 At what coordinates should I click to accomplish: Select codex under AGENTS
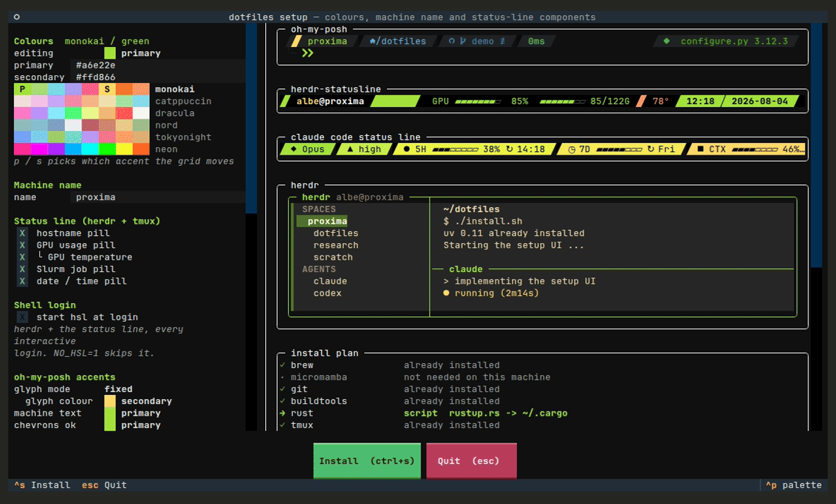pyautogui.click(x=327, y=293)
